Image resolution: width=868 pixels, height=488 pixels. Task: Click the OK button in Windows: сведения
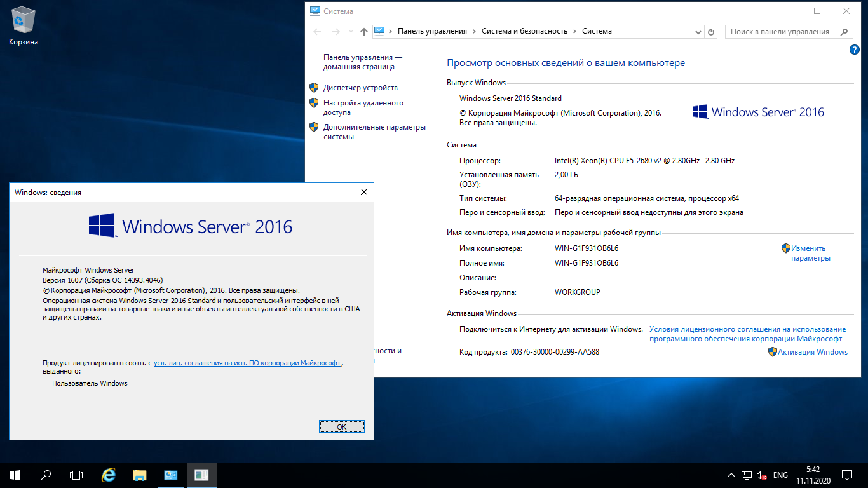tap(342, 427)
